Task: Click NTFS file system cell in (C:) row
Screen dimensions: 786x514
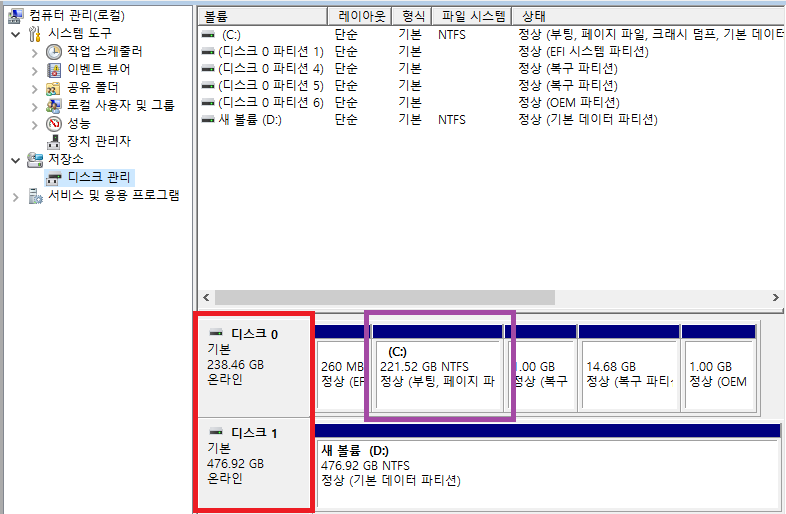Action: tap(452, 35)
